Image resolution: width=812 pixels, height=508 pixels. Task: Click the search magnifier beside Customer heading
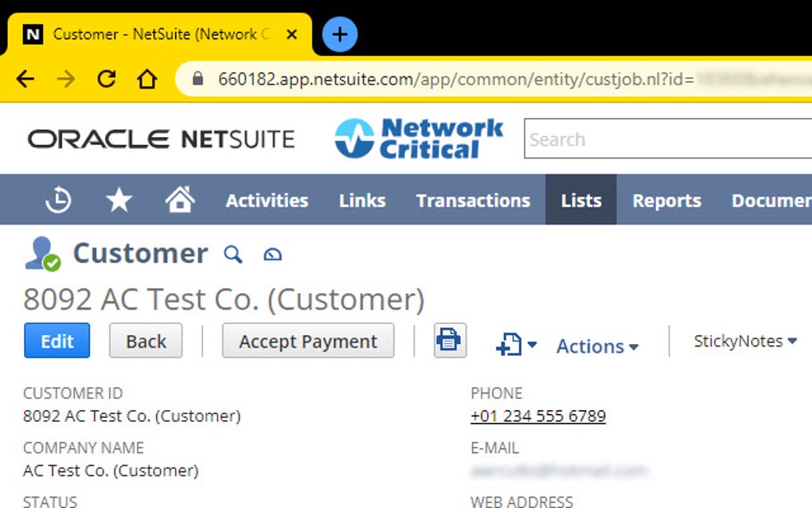(x=233, y=255)
